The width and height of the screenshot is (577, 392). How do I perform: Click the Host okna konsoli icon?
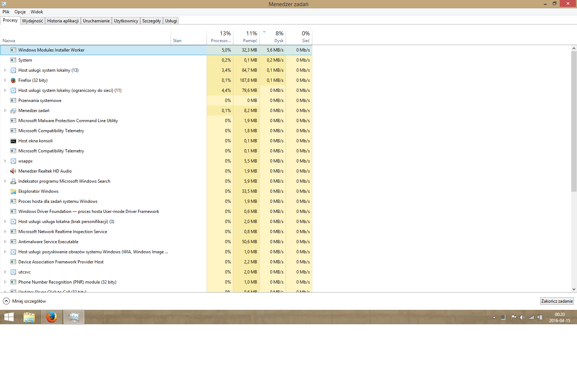[x=13, y=141]
